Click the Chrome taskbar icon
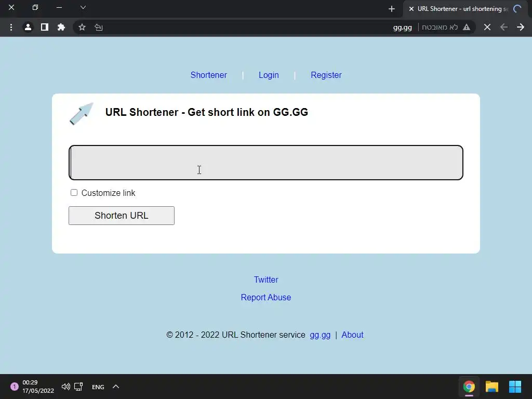The image size is (532, 399). tap(469, 387)
